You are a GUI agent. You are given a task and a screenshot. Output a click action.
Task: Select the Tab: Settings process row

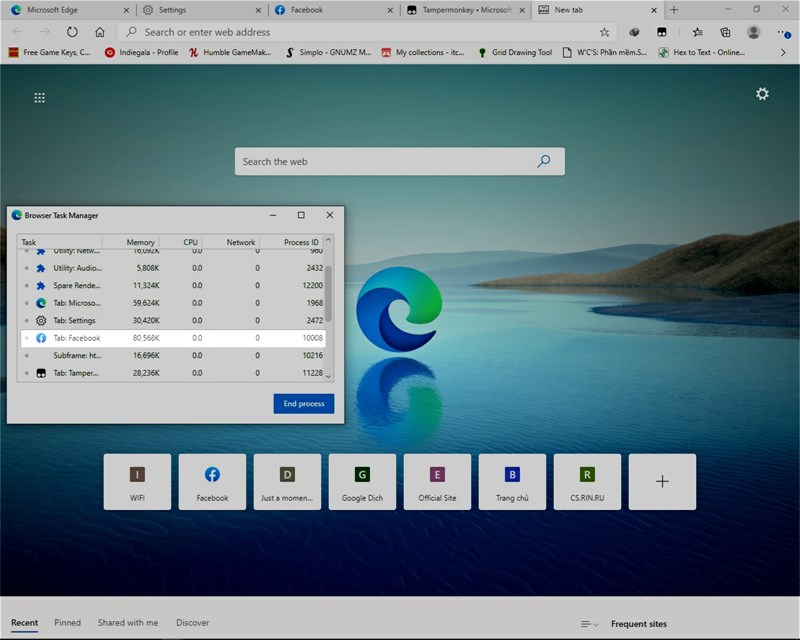click(172, 321)
